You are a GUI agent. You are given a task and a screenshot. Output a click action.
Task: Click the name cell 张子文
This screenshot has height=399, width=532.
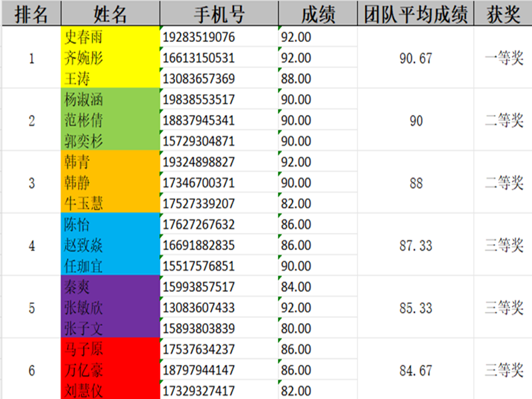pyautogui.click(x=110, y=328)
